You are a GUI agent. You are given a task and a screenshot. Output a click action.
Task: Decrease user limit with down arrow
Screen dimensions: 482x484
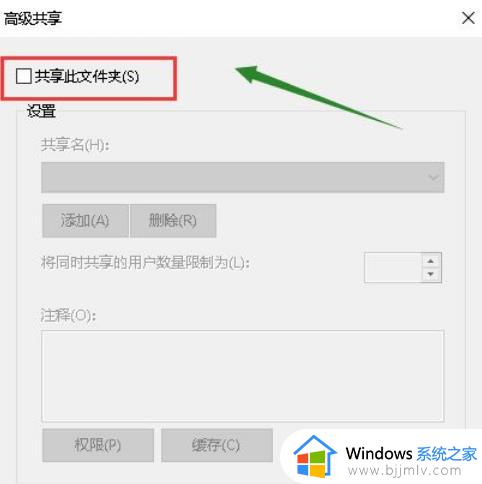pyautogui.click(x=431, y=274)
